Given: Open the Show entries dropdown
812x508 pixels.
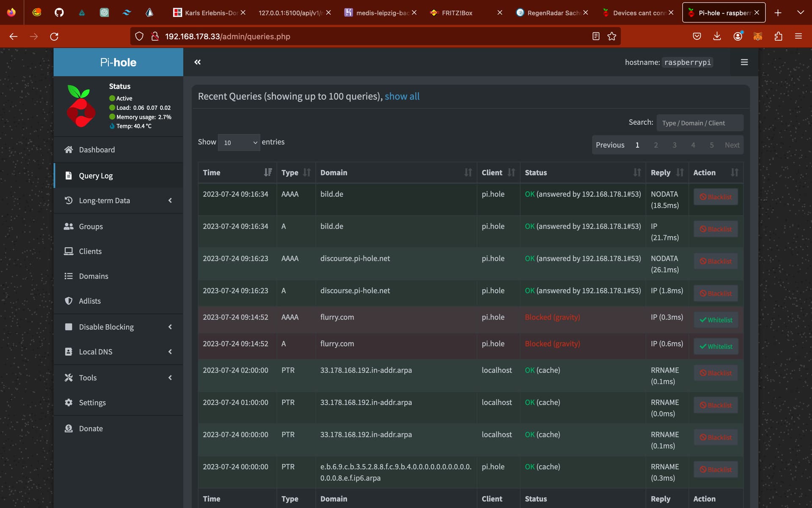Looking at the screenshot, I should point(239,143).
